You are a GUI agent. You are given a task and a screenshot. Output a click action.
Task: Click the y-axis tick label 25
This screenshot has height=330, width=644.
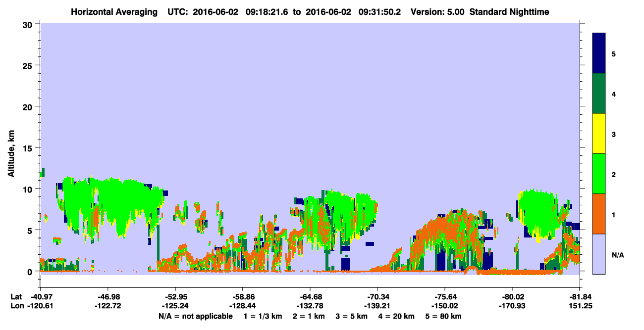click(28, 65)
